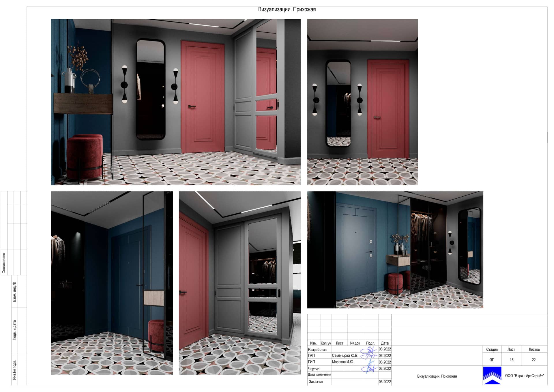Select the Подп. column header

tap(370, 343)
